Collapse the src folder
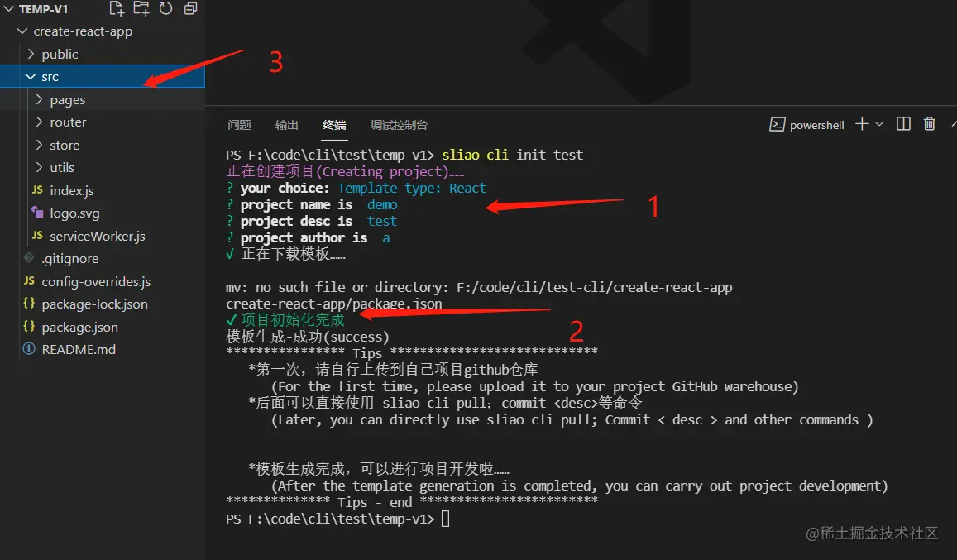The image size is (957, 560). pos(31,77)
